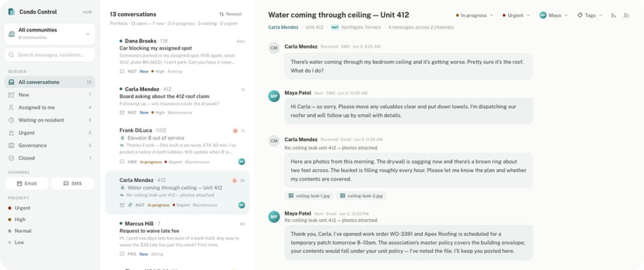Click the Condo Control logo icon
Screen dimensions: 644x270
(11, 12)
